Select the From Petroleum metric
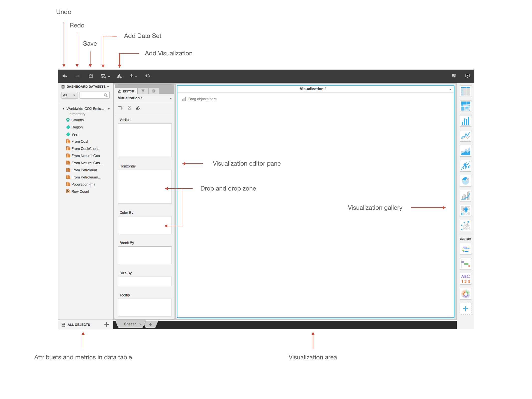This screenshot has width=532, height=399. coord(82,170)
